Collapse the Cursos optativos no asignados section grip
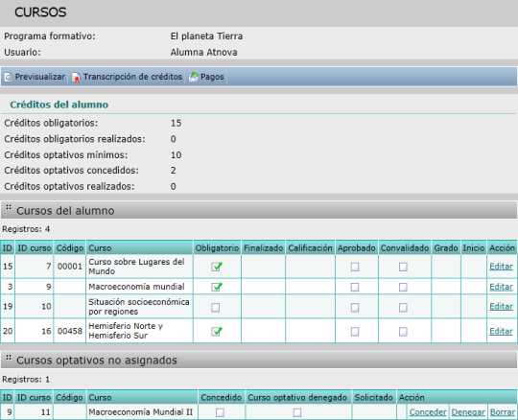Viewport: 518px width, 420px height. (x=9, y=358)
